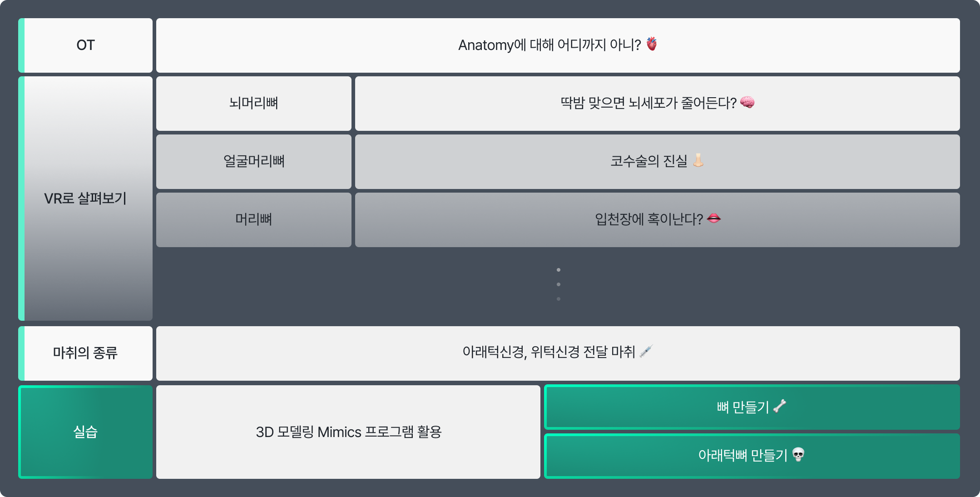The width and height of the screenshot is (980, 497).
Task: Click the 머리뼈 cell
Action: point(254,220)
